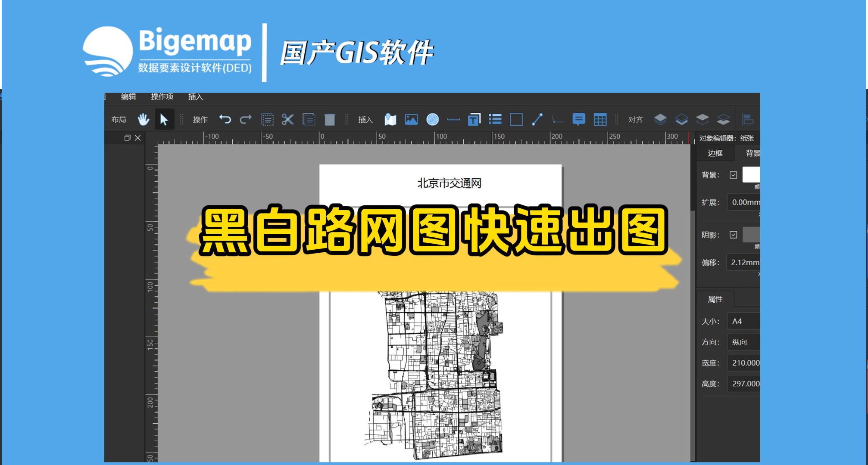Delete with trash can icon
The width and height of the screenshot is (868, 465).
coord(329,119)
